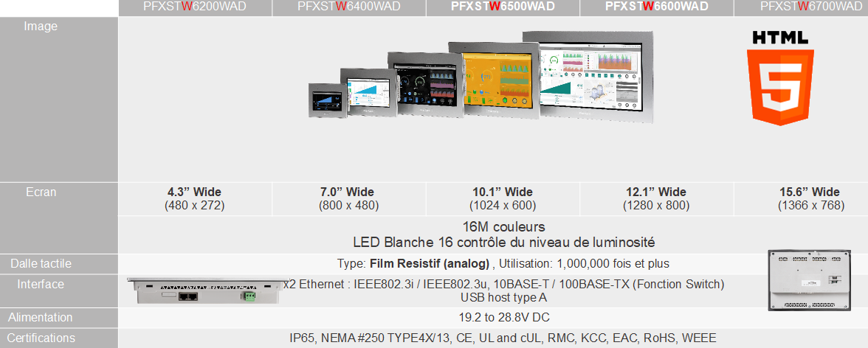Click the Alimentation row label
868x348 pixels.
point(41,318)
